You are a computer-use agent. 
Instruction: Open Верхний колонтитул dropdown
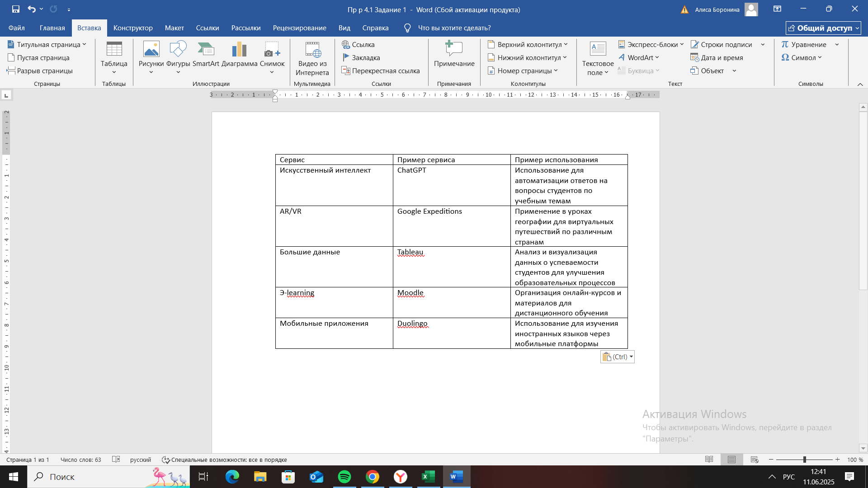coord(527,44)
